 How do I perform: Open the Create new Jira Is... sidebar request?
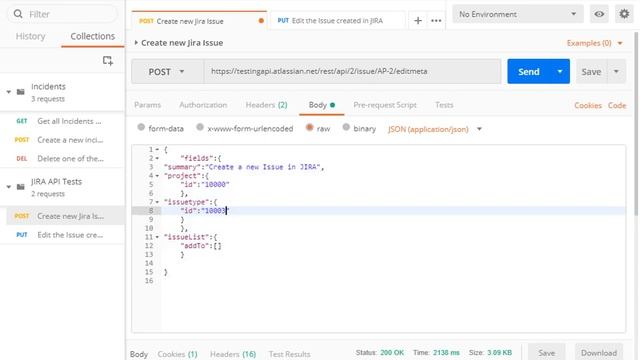point(65,216)
